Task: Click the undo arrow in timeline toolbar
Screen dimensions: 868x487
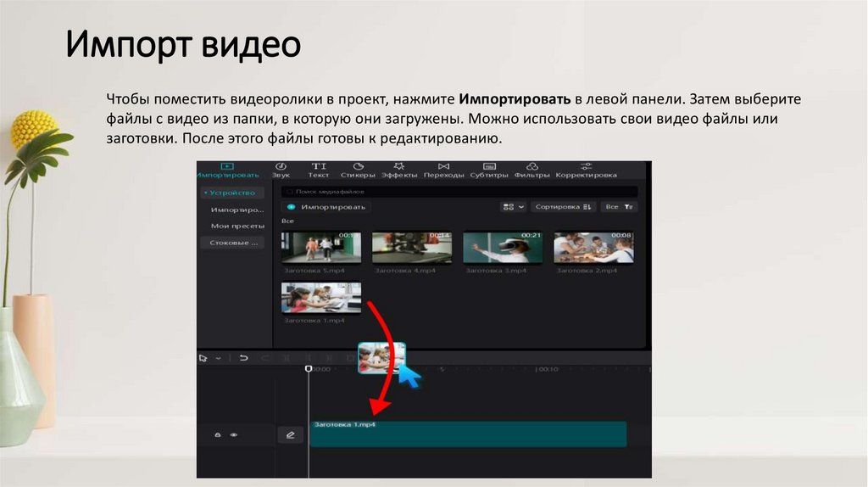Action: (x=244, y=358)
